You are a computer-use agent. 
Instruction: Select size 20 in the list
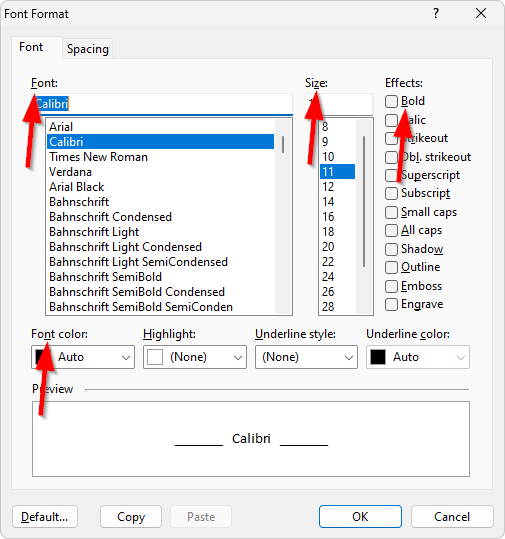tap(338, 247)
